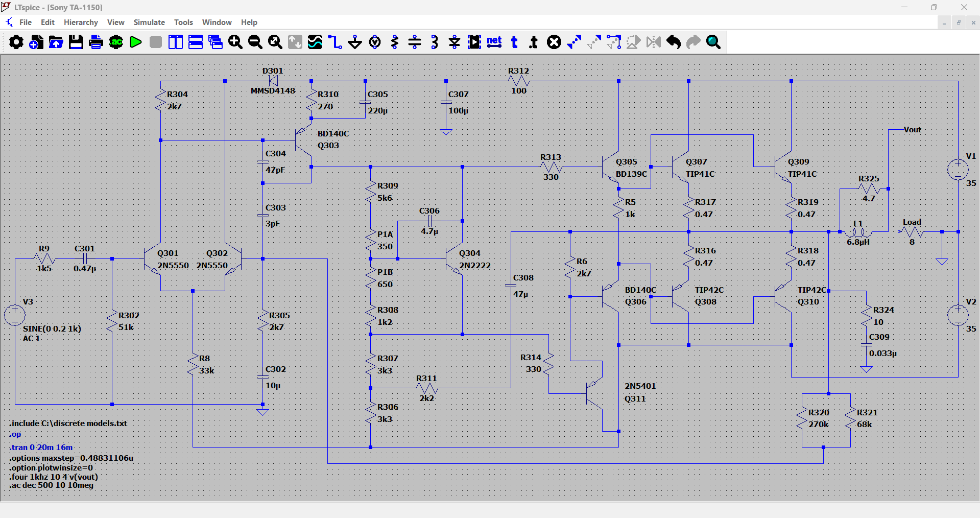Add a SPICE directive (.t icon)
This screenshot has width=980, height=518.
pos(534,42)
